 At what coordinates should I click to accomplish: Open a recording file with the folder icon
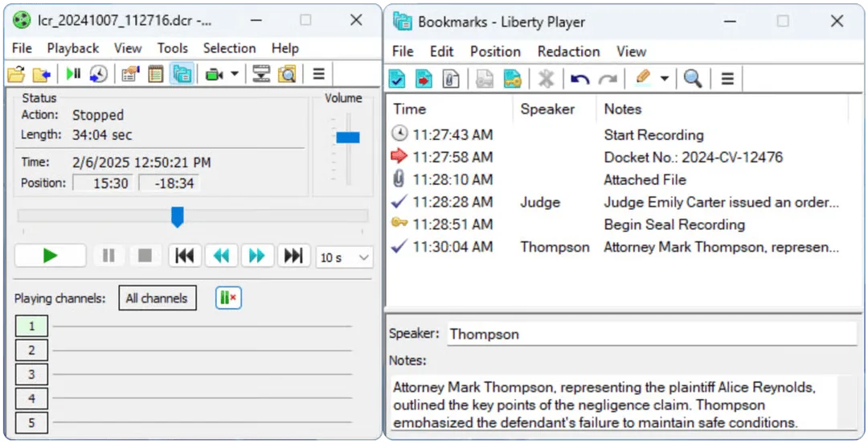[x=17, y=74]
